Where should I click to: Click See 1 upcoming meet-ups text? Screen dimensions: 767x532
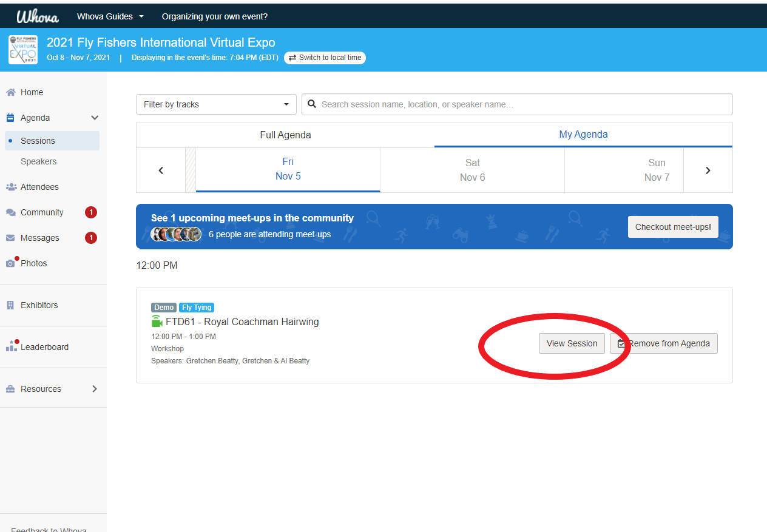(x=252, y=218)
